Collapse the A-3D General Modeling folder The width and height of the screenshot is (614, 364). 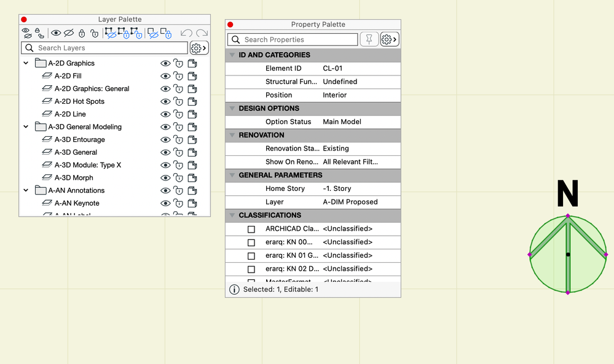[x=26, y=127]
